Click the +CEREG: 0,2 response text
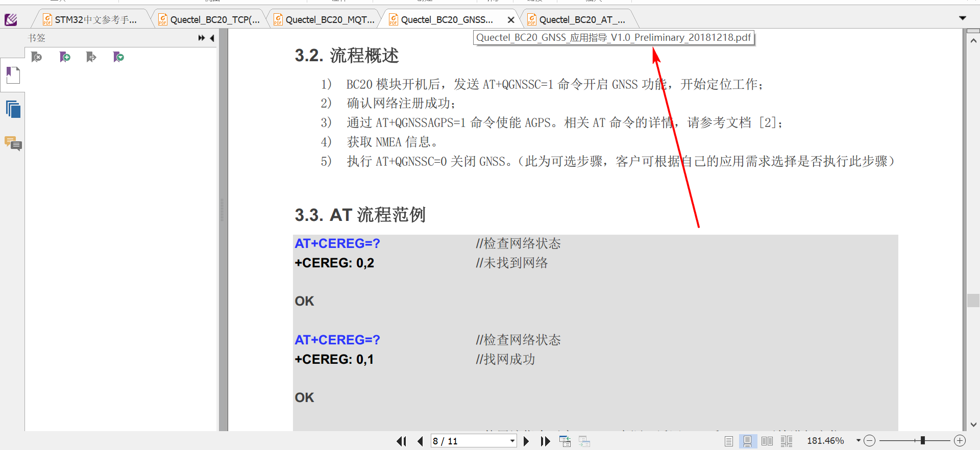 point(334,263)
